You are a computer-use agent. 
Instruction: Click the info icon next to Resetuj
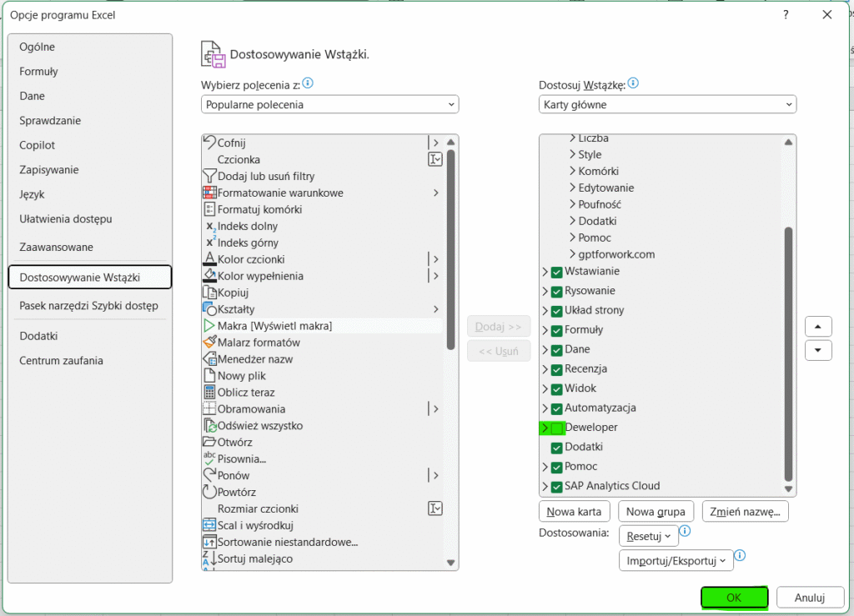686,531
